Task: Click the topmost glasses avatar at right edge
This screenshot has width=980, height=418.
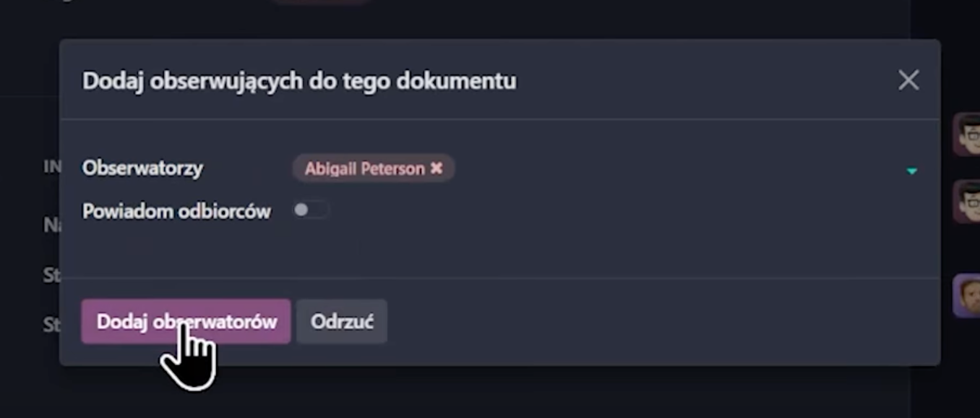Action: click(966, 134)
